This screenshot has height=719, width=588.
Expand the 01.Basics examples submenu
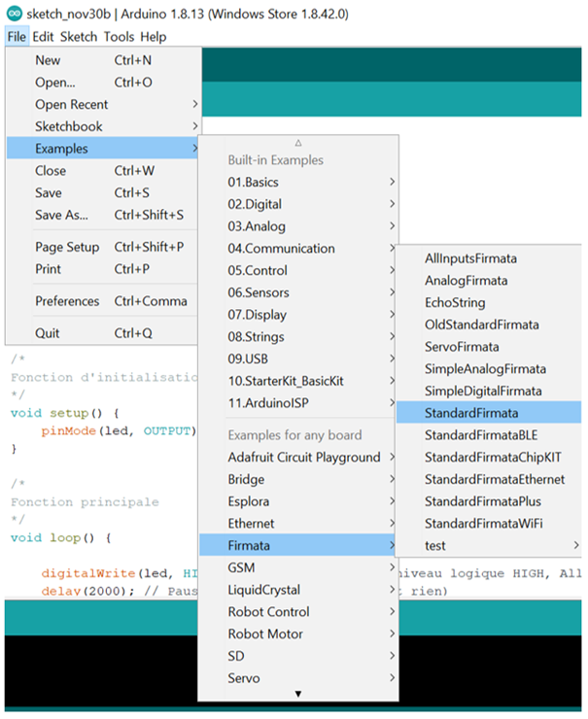coord(253,182)
